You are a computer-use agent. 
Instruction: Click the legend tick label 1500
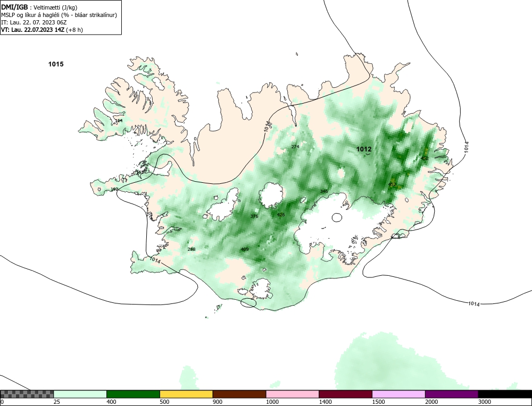378,402
